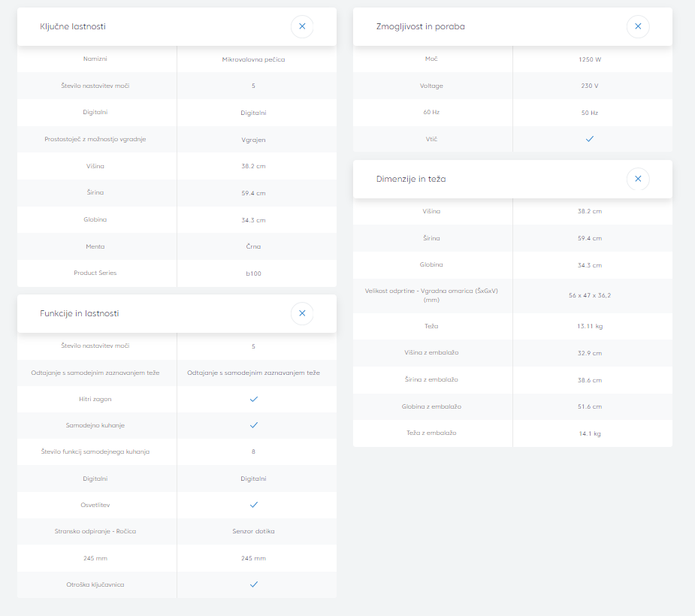Viewport: 695px width, 616px height.
Task: Collapse the Ključne lastnosti section icon
Action: click(x=302, y=26)
